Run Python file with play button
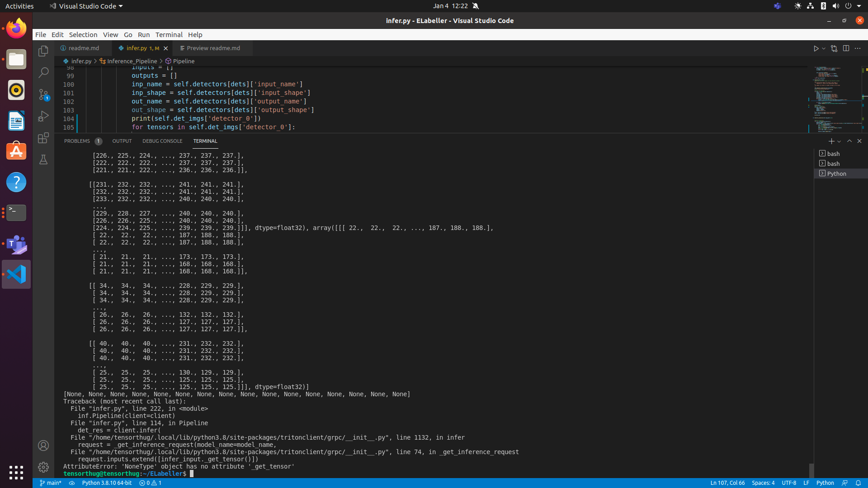 pos(816,48)
